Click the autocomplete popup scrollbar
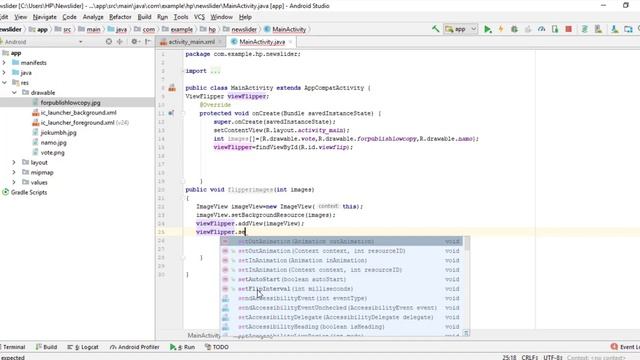Image resolution: width=640 pixels, height=360 pixels. [x=467, y=244]
